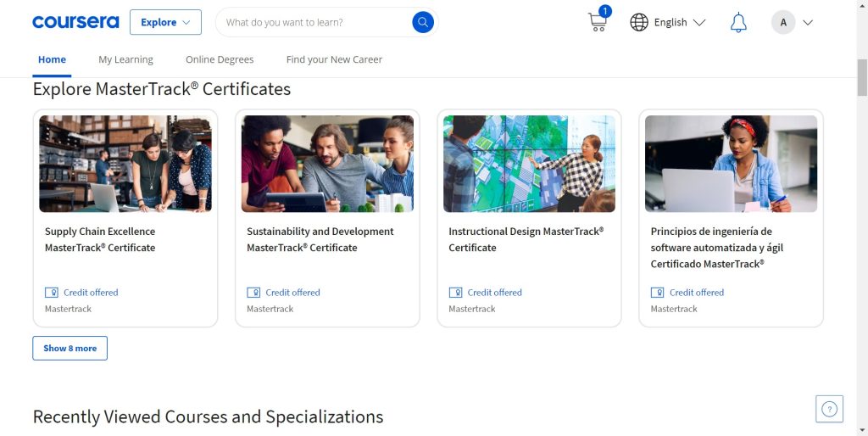
Task: Click the blue search magnifier icon
Action: pos(422,22)
